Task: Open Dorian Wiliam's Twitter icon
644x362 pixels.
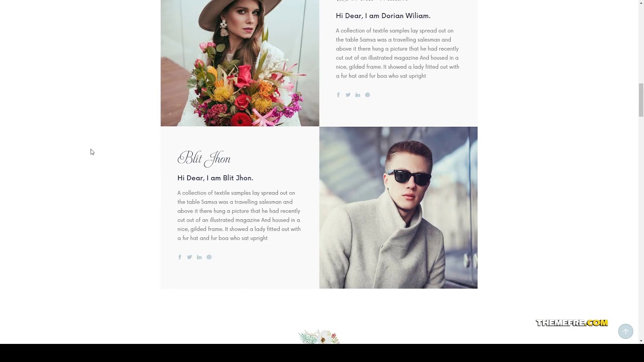Action: click(348, 95)
